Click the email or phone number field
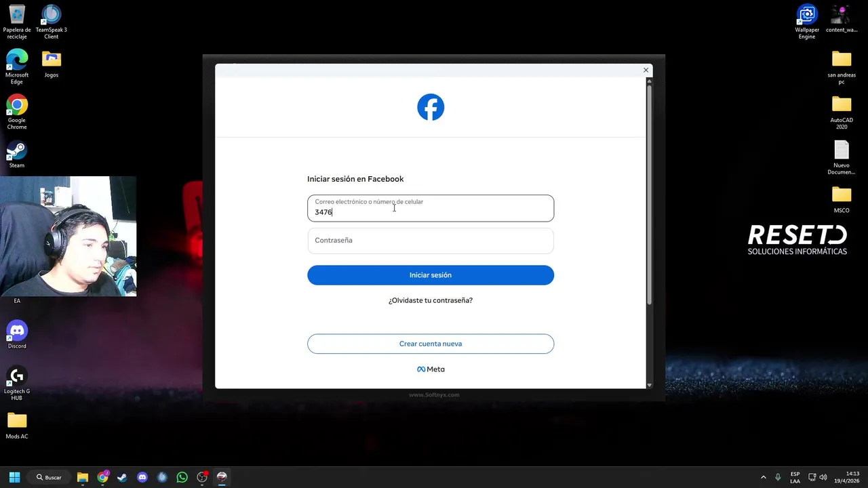This screenshot has width=868, height=488. coord(431,208)
